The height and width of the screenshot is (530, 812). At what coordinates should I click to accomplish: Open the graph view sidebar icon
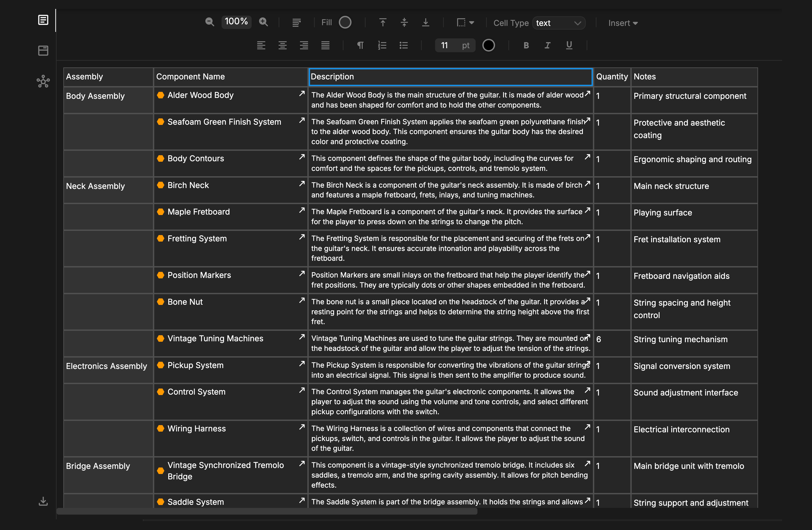[43, 81]
